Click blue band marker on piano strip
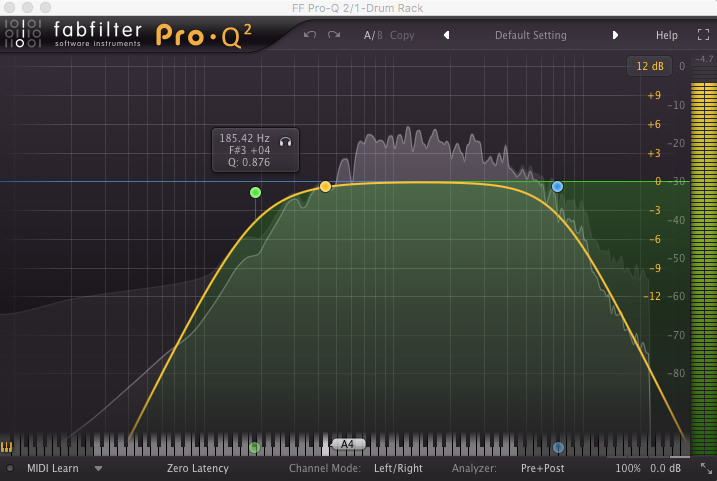717x481 pixels. (558, 447)
